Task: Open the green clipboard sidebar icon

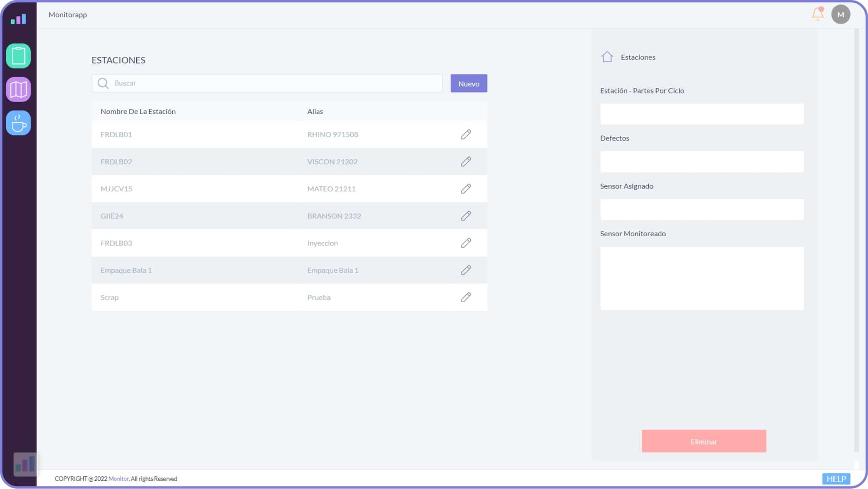Action: [18, 56]
